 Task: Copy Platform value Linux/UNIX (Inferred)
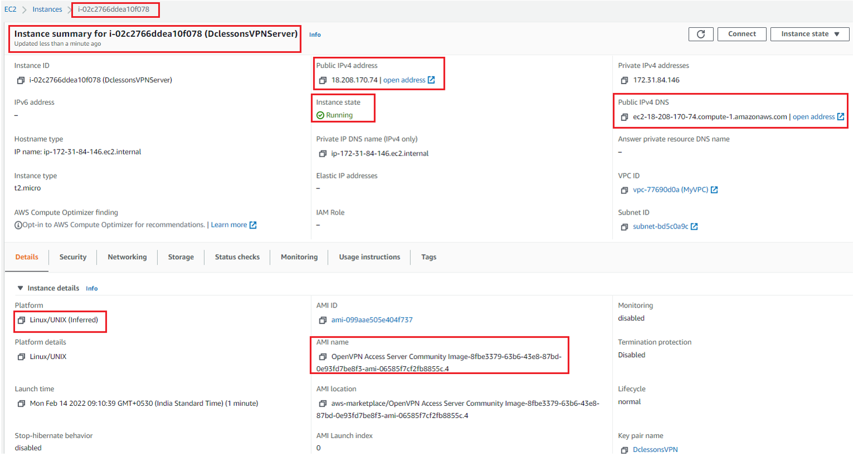click(x=21, y=320)
